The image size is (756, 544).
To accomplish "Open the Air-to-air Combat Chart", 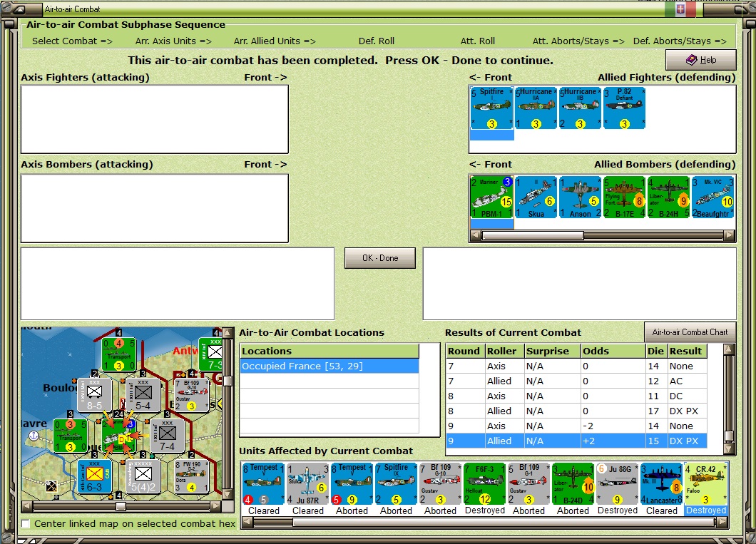I will click(690, 332).
